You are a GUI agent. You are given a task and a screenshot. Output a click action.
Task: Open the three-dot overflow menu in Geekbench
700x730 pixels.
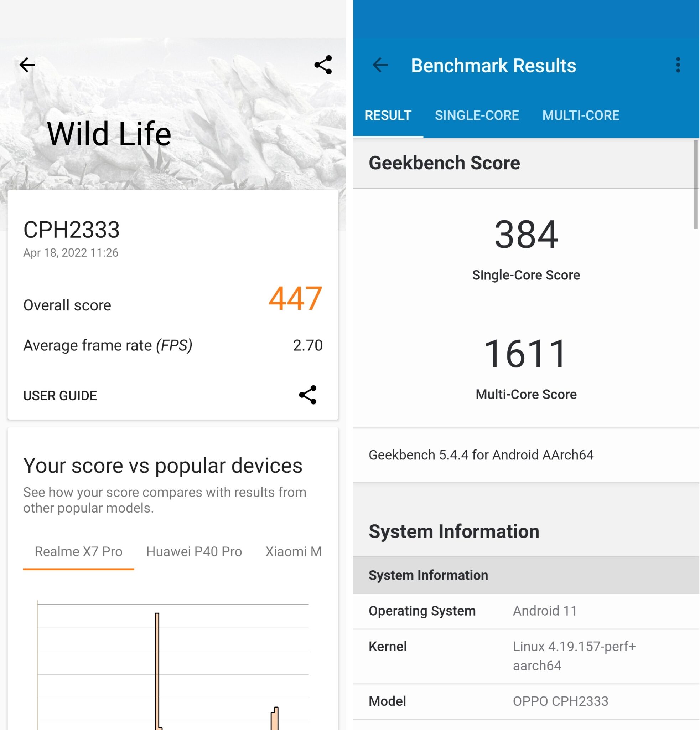click(x=678, y=65)
